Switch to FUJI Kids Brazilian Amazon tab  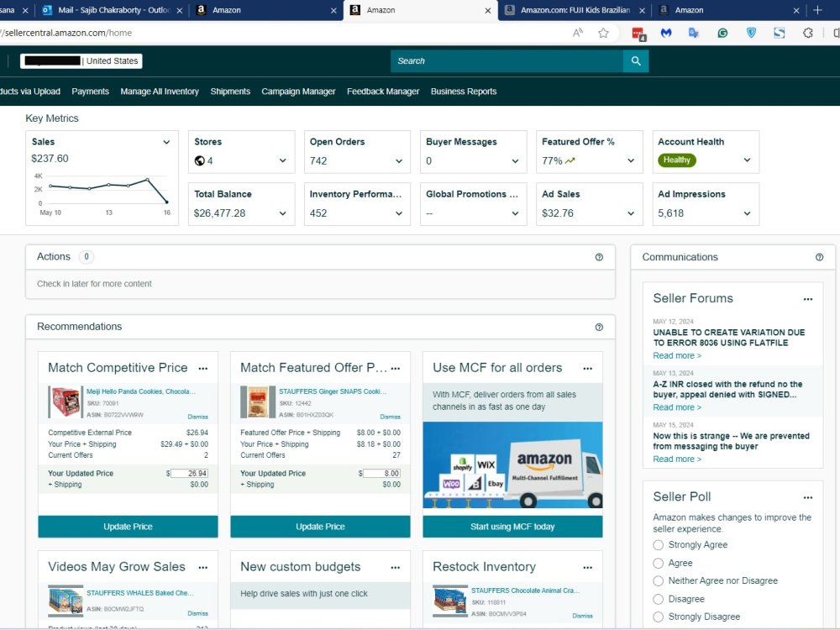point(575,10)
